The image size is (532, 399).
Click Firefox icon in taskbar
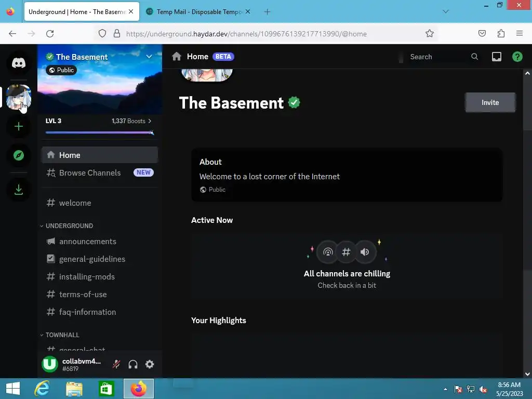click(x=138, y=389)
